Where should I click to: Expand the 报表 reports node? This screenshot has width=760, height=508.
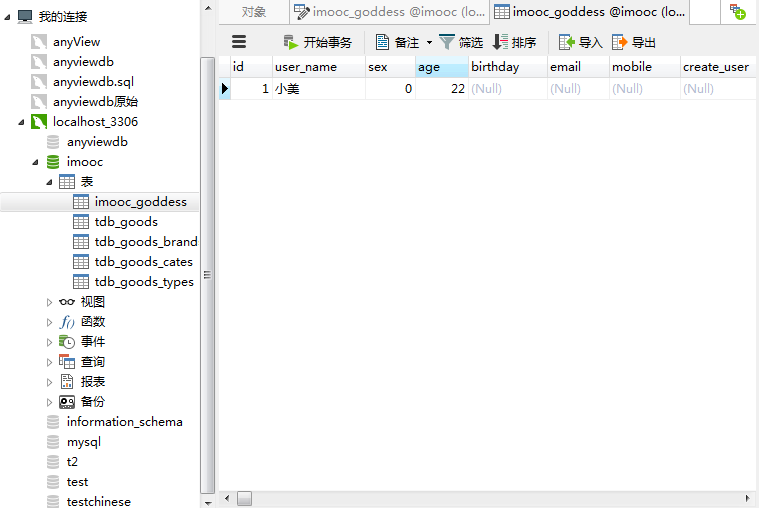click(49, 382)
